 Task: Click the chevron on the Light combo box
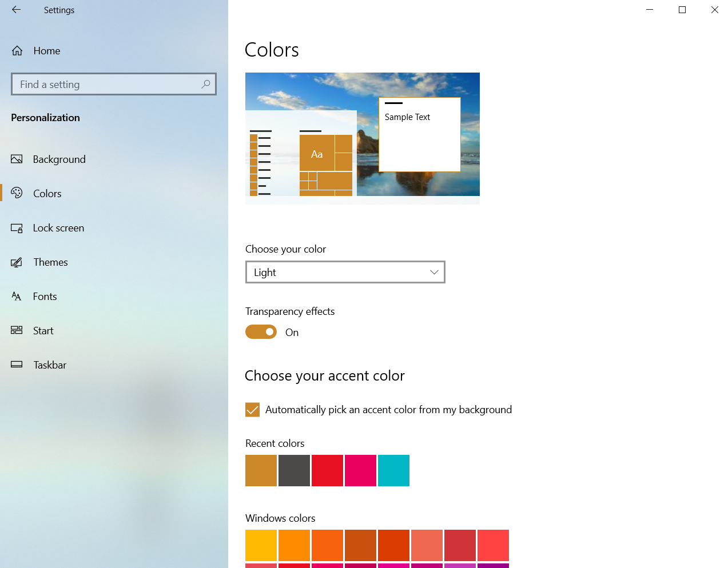[x=434, y=272]
